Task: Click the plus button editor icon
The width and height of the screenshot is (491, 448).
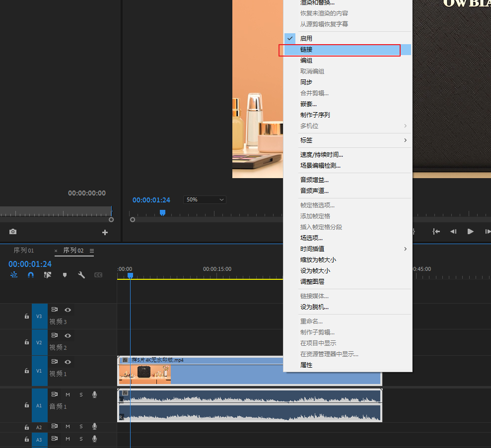Action: [105, 232]
